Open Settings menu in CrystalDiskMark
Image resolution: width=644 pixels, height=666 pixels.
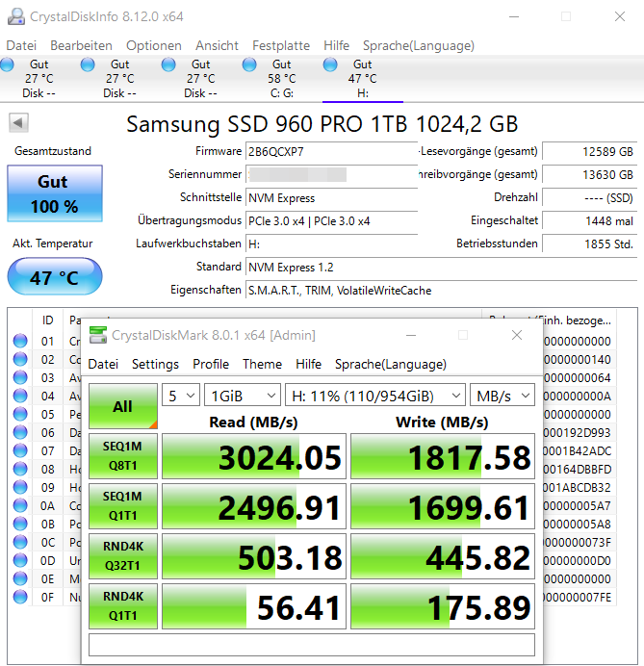click(155, 364)
